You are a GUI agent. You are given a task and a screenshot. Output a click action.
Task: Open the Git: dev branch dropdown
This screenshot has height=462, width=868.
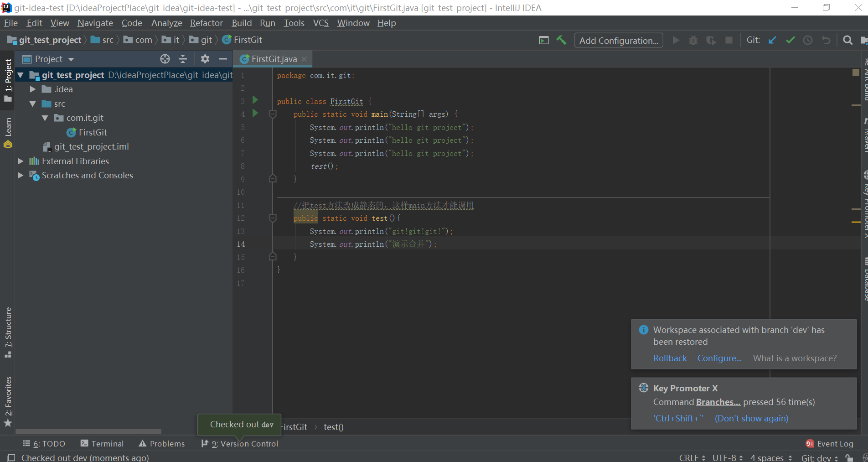(820, 457)
